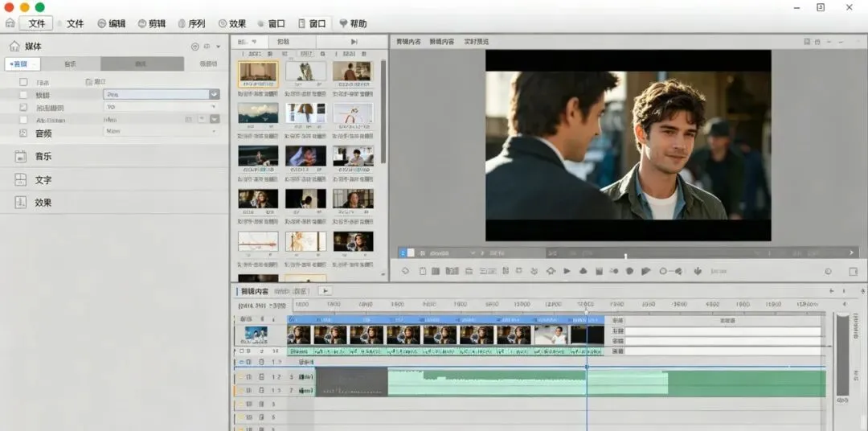
Task: Open the 音乐 section with calendar icon
Action: point(20,157)
